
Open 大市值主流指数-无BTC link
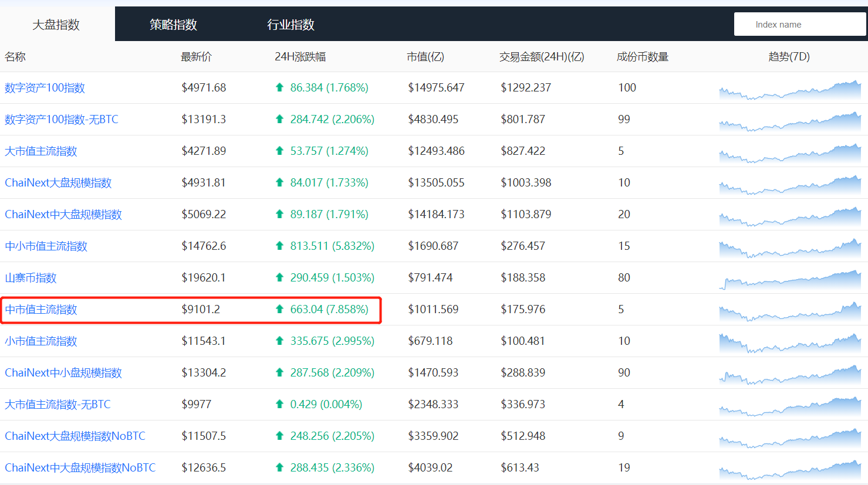coord(58,405)
